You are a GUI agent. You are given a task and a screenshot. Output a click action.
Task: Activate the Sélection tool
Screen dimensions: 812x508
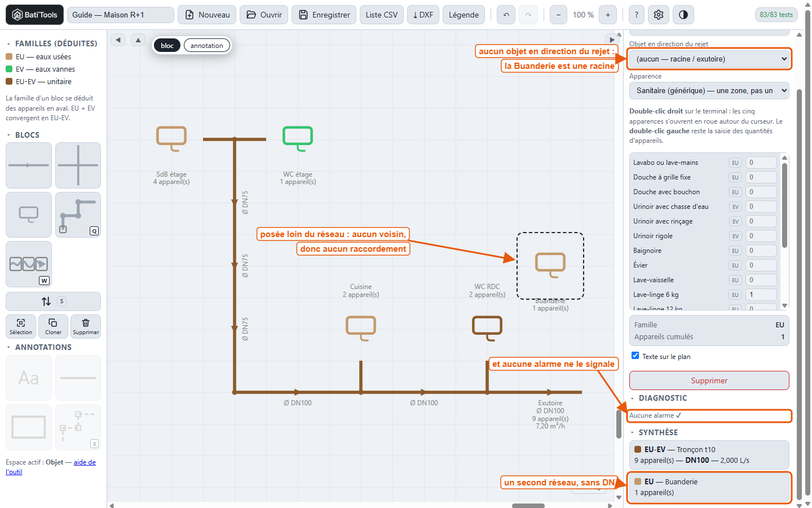point(21,326)
